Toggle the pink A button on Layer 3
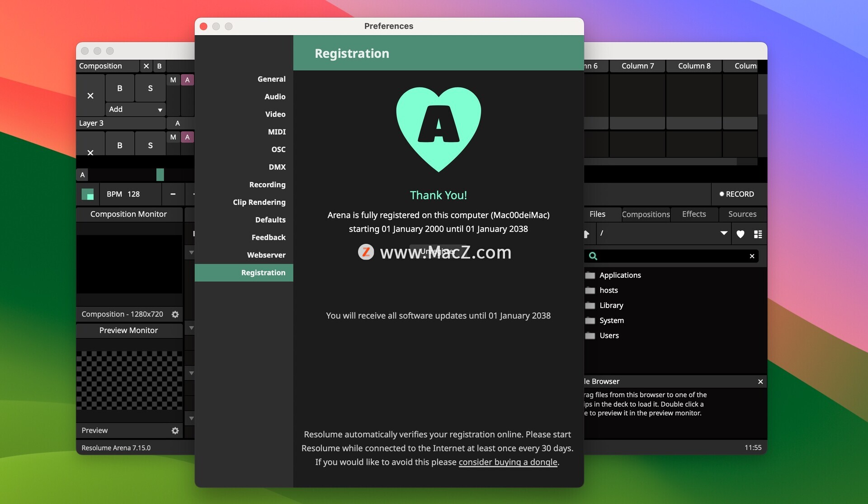This screenshot has width=868, height=504. pos(187,137)
